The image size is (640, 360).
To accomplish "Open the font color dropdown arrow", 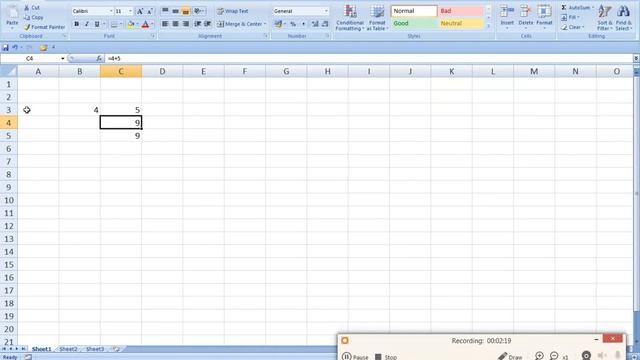I will point(152,24).
